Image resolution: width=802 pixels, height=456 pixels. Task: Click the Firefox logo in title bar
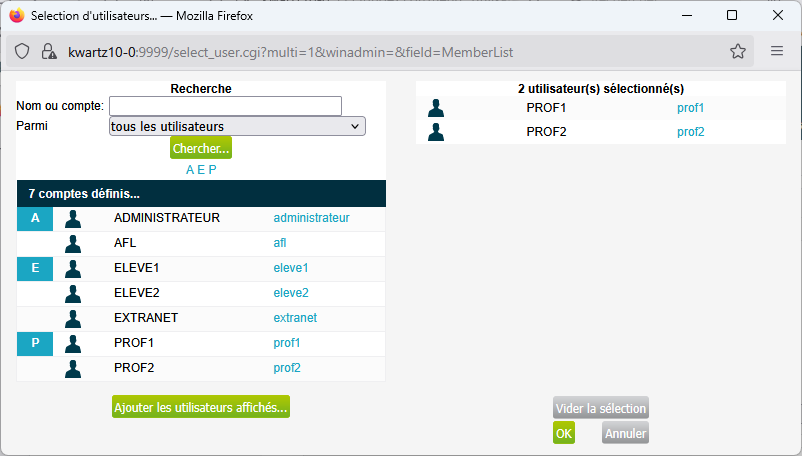[x=16, y=15]
